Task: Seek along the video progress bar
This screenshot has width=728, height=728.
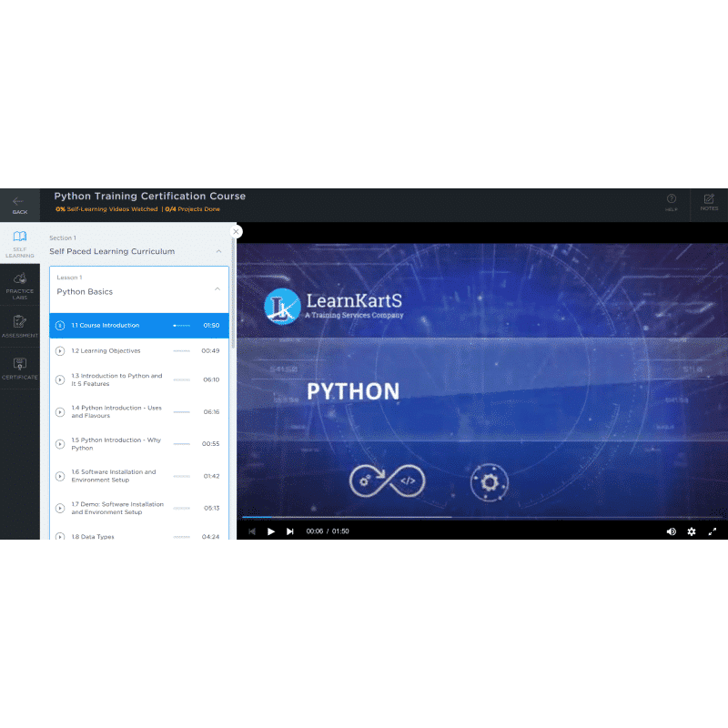Action: tap(482, 517)
